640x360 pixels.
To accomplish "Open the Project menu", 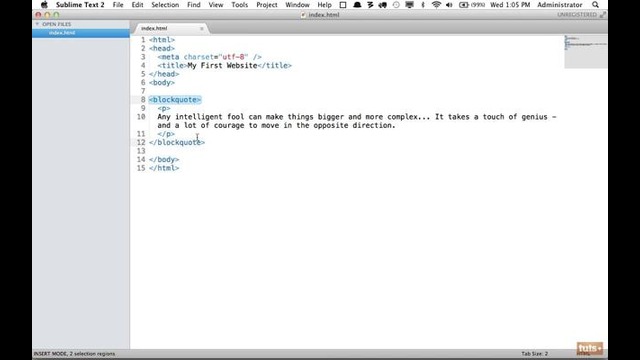I will coord(267,5).
